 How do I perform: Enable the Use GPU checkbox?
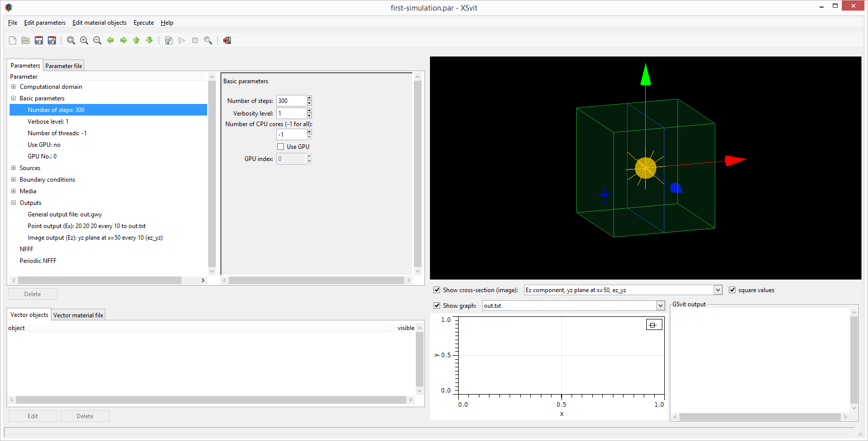click(281, 147)
